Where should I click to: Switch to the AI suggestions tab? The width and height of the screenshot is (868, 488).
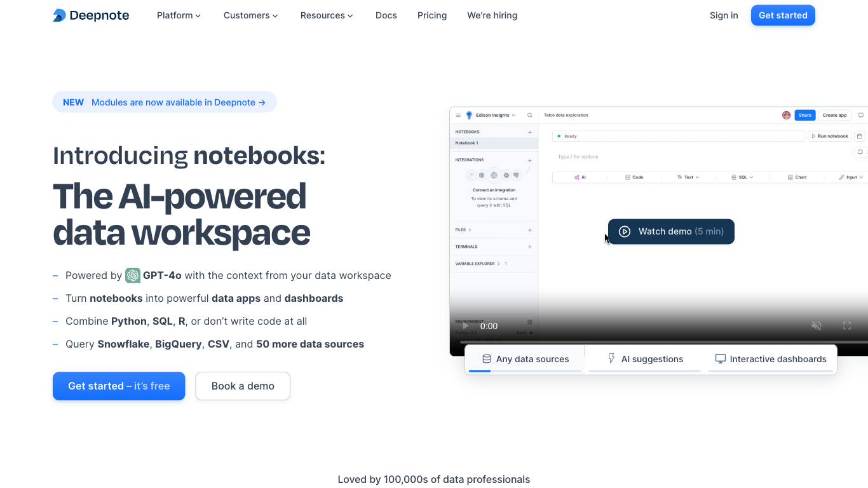[645, 359]
